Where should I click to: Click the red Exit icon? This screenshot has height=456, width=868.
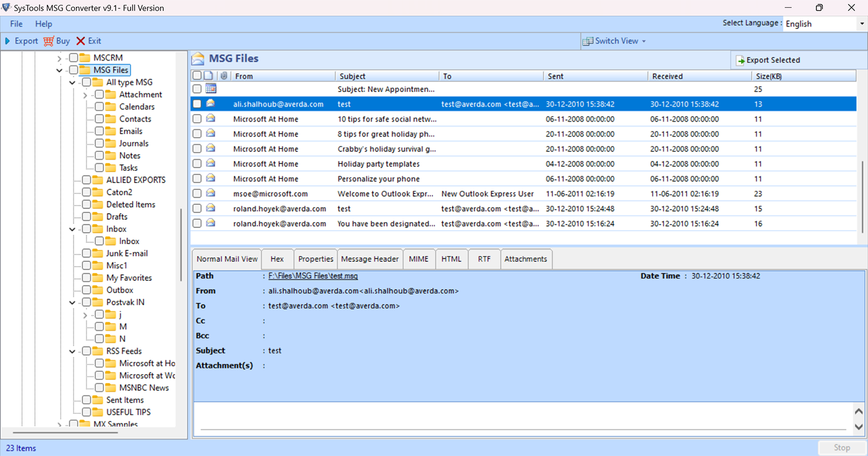80,40
